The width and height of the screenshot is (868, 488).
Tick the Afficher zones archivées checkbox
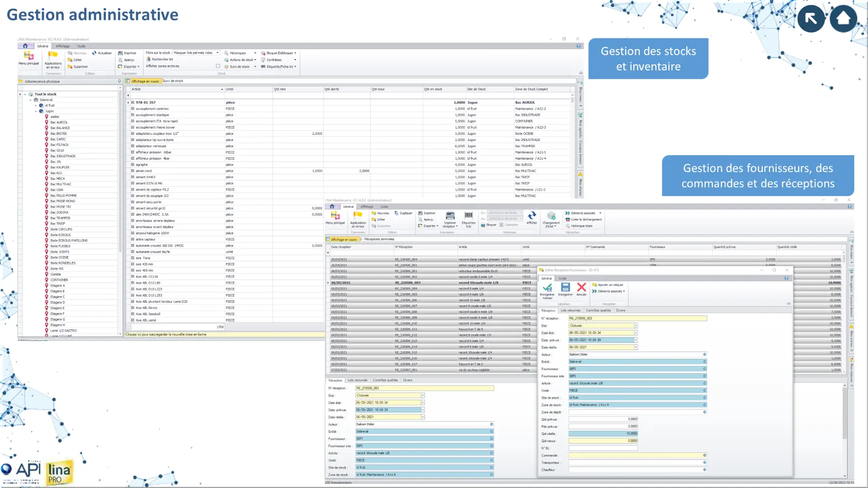point(218,66)
